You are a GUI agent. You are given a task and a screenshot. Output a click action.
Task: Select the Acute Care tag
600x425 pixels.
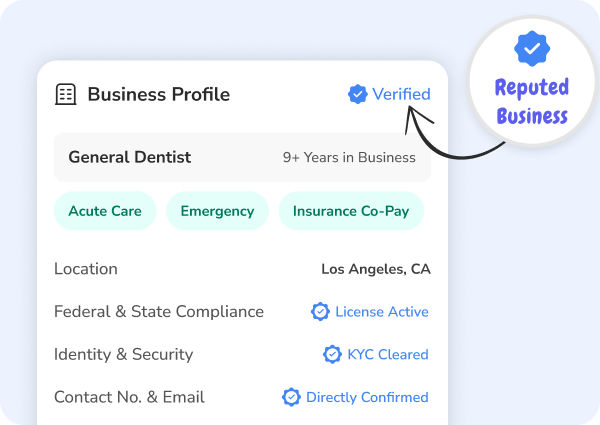(105, 211)
